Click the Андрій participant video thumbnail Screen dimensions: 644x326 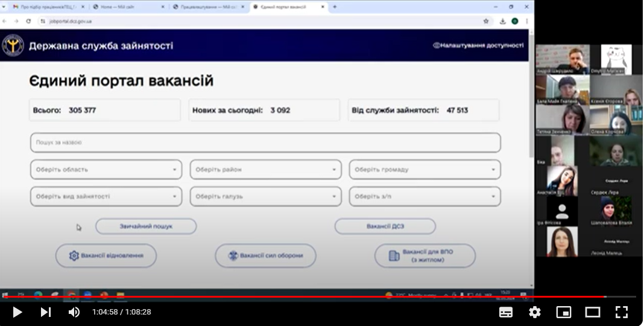click(563, 59)
